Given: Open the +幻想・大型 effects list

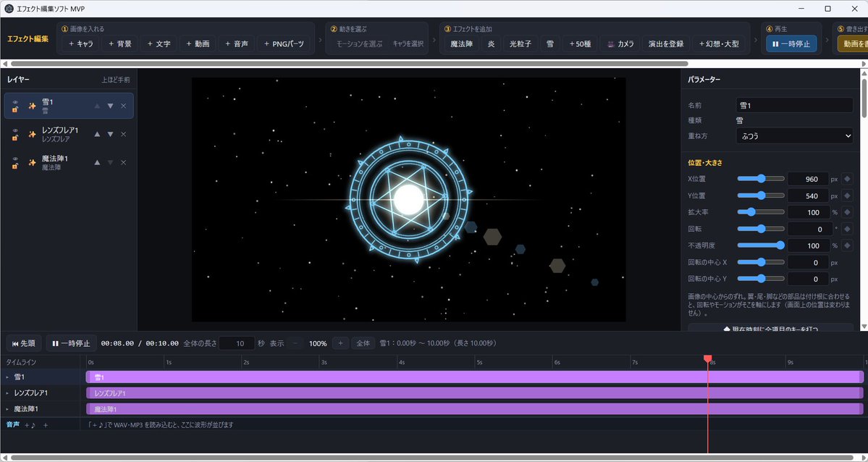Looking at the screenshot, I should pos(719,43).
